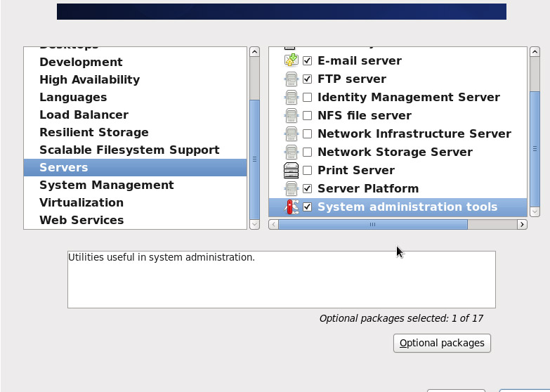Check the Network Storage Server box
Viewport: 550px width, 392px height.
pos(307,152)
